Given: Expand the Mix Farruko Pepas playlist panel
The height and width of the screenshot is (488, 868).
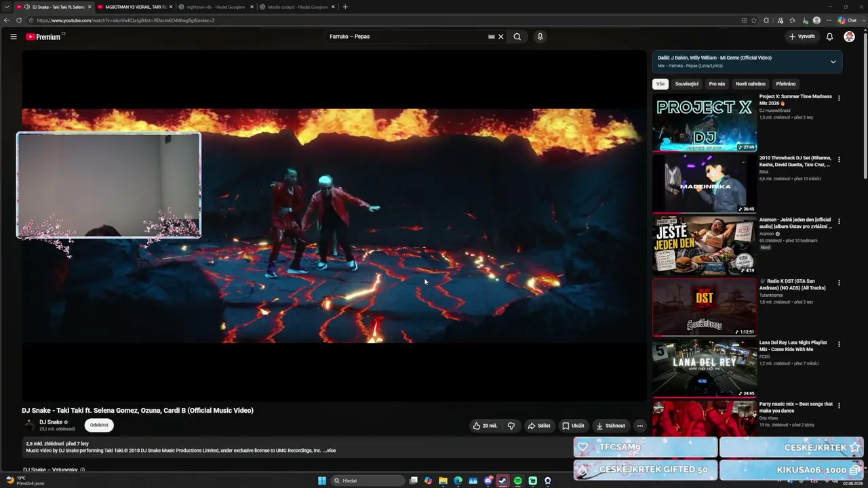Looking at the screenshot, I should [x=833, y=62].
